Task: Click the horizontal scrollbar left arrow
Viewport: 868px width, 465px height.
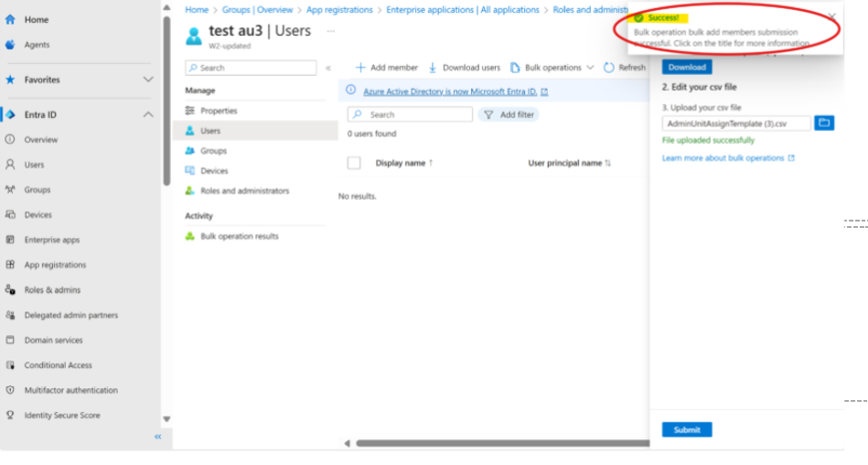Action: click(x=347, y=443)
